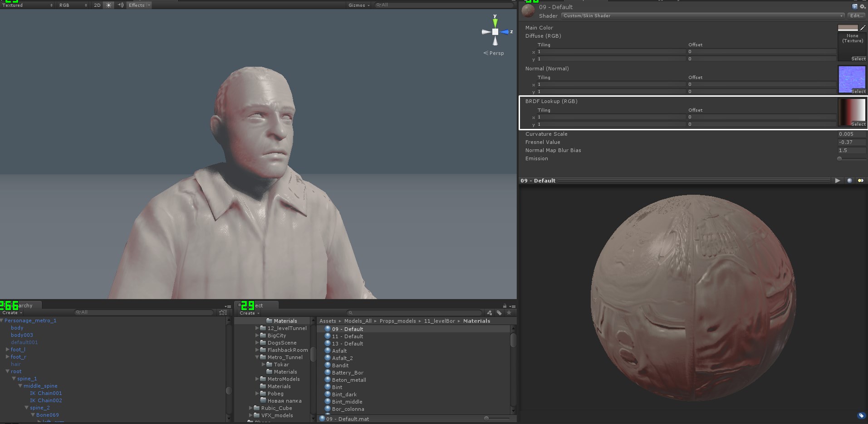Open Gizmos menu in scene view
Screen dimensions: 868x424
pyautogui.click(x=359, y=5)
